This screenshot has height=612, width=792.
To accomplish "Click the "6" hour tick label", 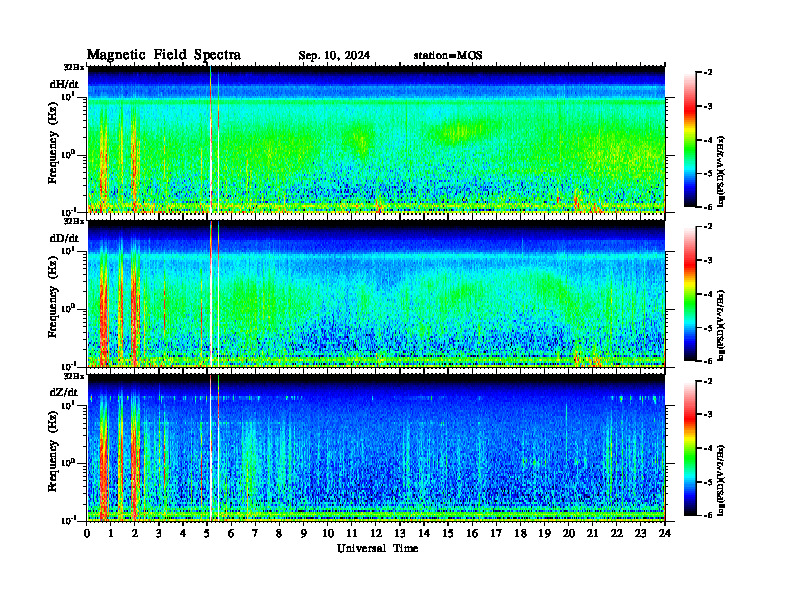I will tap(231, 533).
